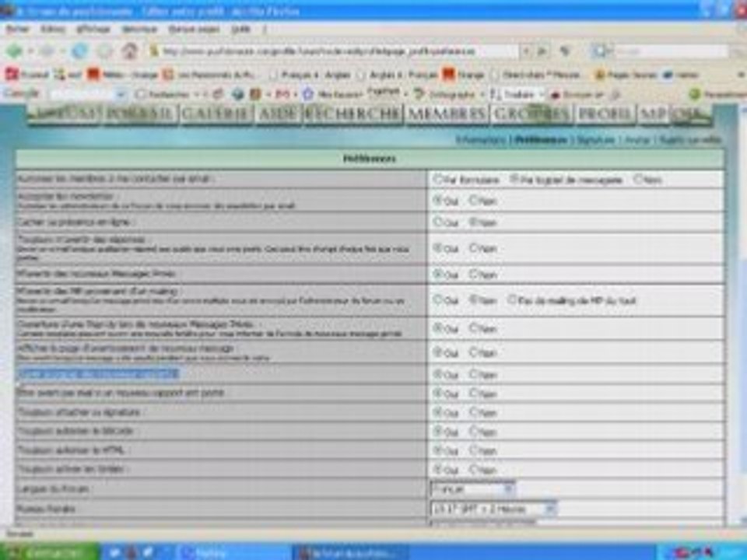Viewport: 747px width, 560px height.
Task: Open the 'Français → Anglais' bookmark
Action: [310, 75]
